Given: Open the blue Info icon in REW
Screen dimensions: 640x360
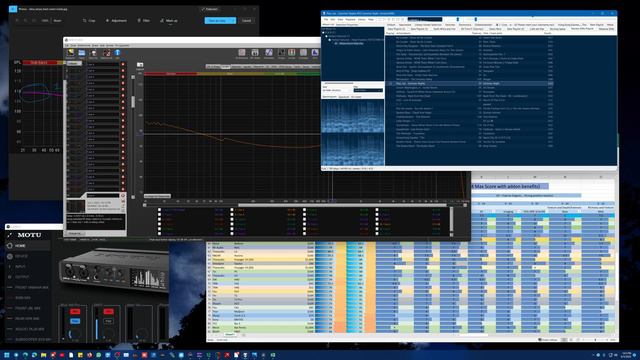Looking at the screenshot, I should [x=118, y=53].
